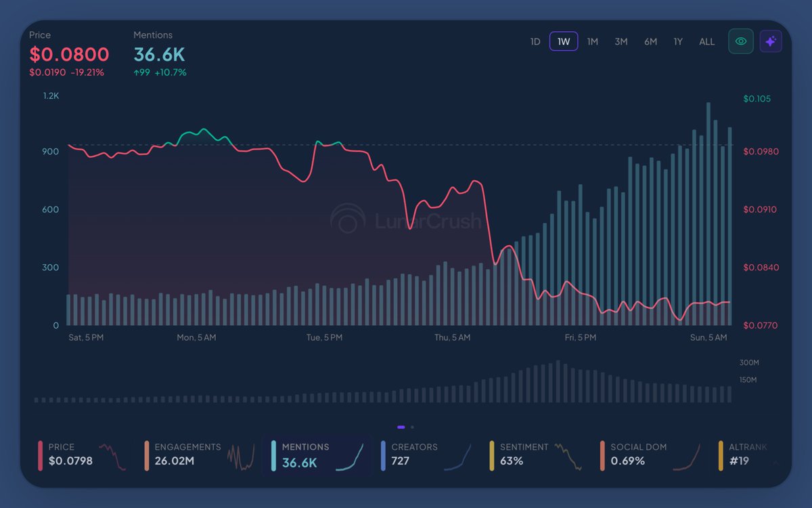This screenshot has width=812, height=508.
Task: Switch to the 1M timeframe tab
Action: (593, 41)
